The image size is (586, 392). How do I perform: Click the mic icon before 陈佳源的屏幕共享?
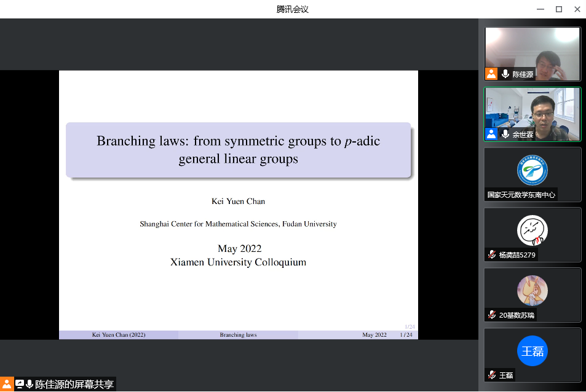(x=29, y=385)
